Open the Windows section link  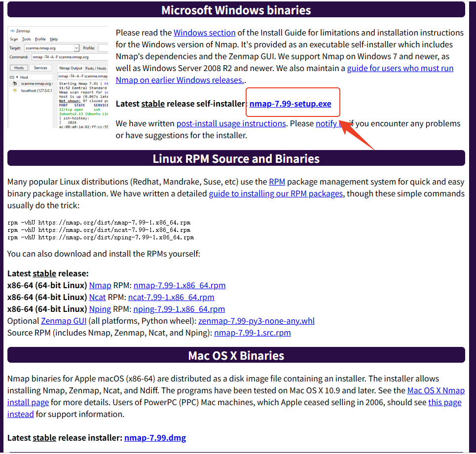pyautogui.click(x=204, y=33)
